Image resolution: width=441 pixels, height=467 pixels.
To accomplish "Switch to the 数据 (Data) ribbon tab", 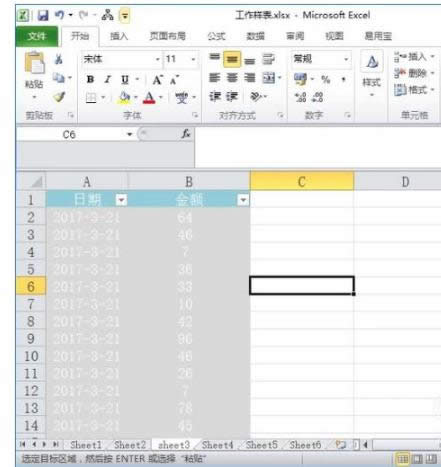I will 255,36.
